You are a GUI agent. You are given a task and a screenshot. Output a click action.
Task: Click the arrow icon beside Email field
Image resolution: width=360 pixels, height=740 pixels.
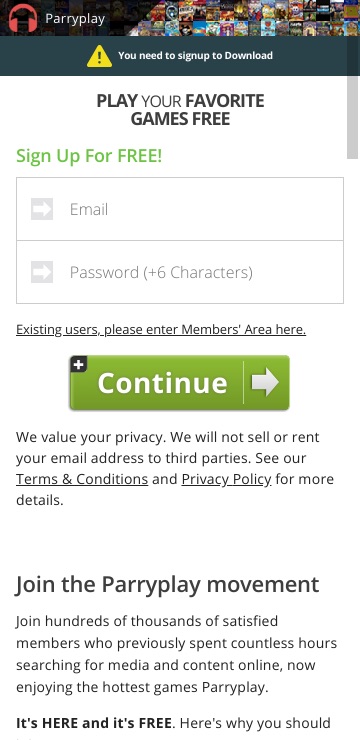pos(42,209)
